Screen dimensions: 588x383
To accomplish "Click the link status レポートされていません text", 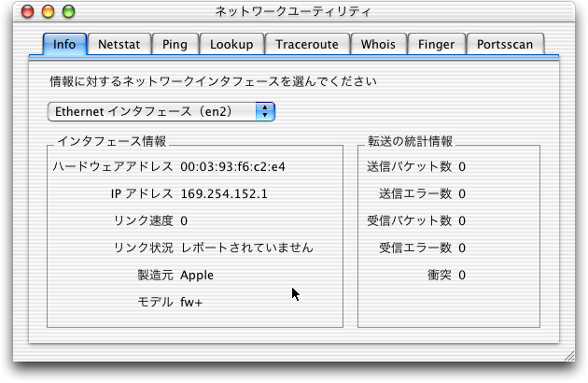I will pyautogui.click(x=246, y=248).
